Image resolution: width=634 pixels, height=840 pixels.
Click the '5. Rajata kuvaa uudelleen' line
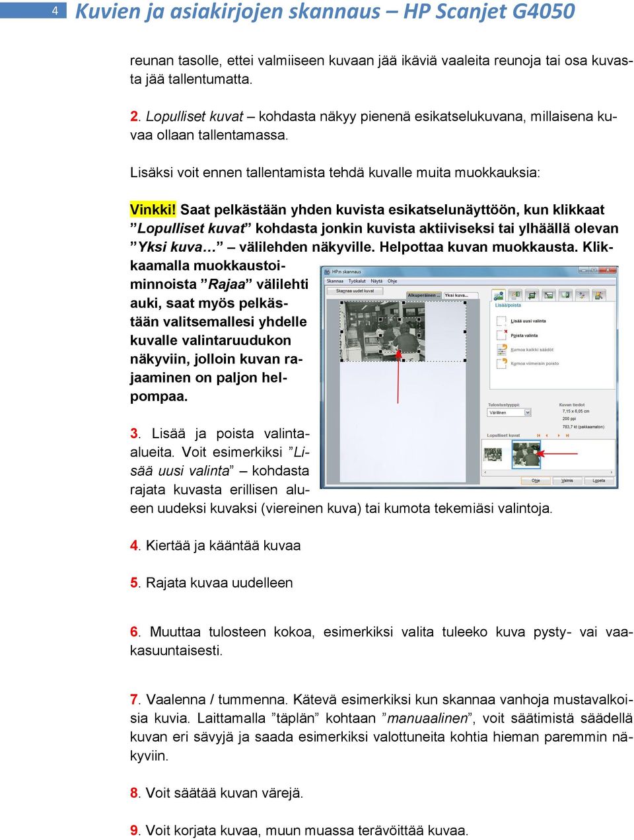click(x=211, y=583)
